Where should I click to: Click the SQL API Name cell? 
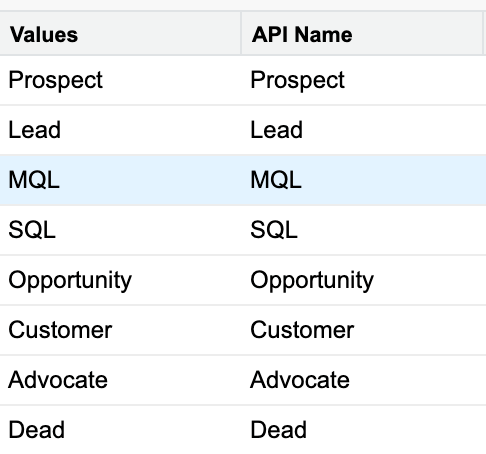click(x=362, y=230)
